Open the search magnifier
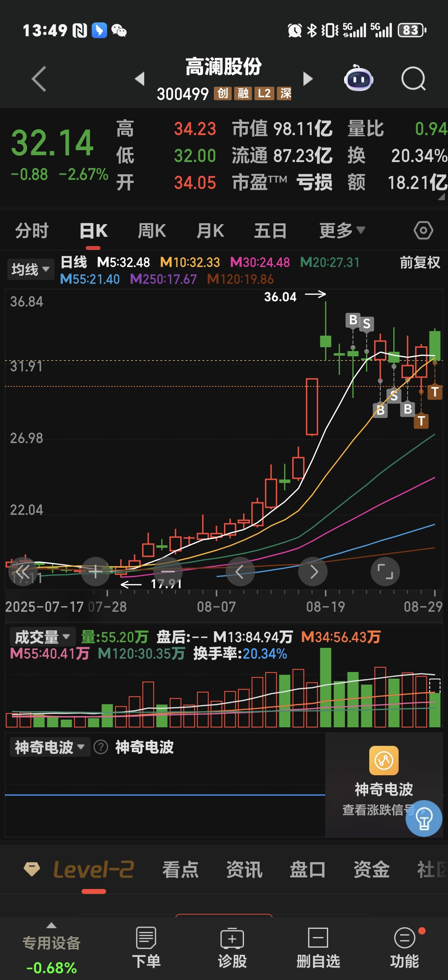This screenshot has height=980, width=448. [413, 79]
